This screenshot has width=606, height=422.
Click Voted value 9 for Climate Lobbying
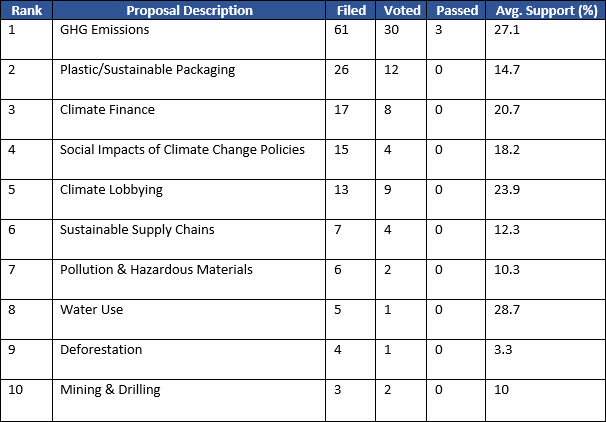coord(388,190)
